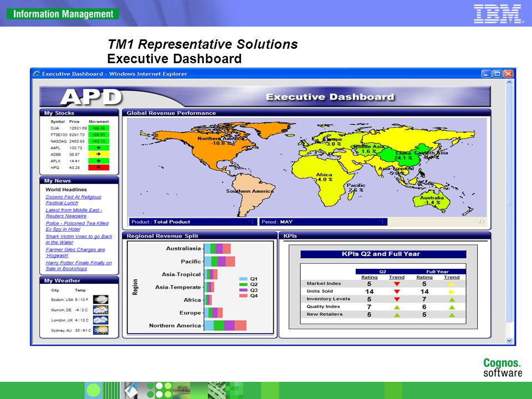Click Inventory Levels Q2 red trend arrow
Image resolution: width=532 pixels, height=399 pixels.
point(397,299)
